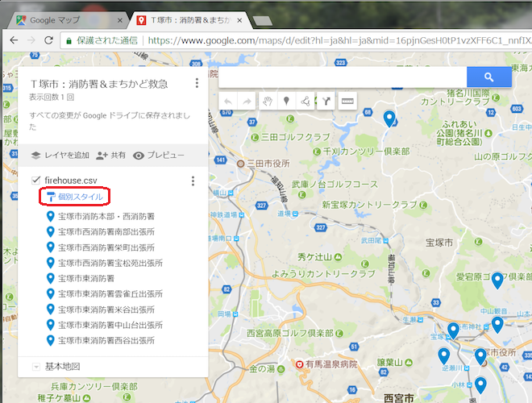
Task: Click the map title T塚市：消防署＆まちかど救急
Action: pyautogui.click(x=99, y=84)
